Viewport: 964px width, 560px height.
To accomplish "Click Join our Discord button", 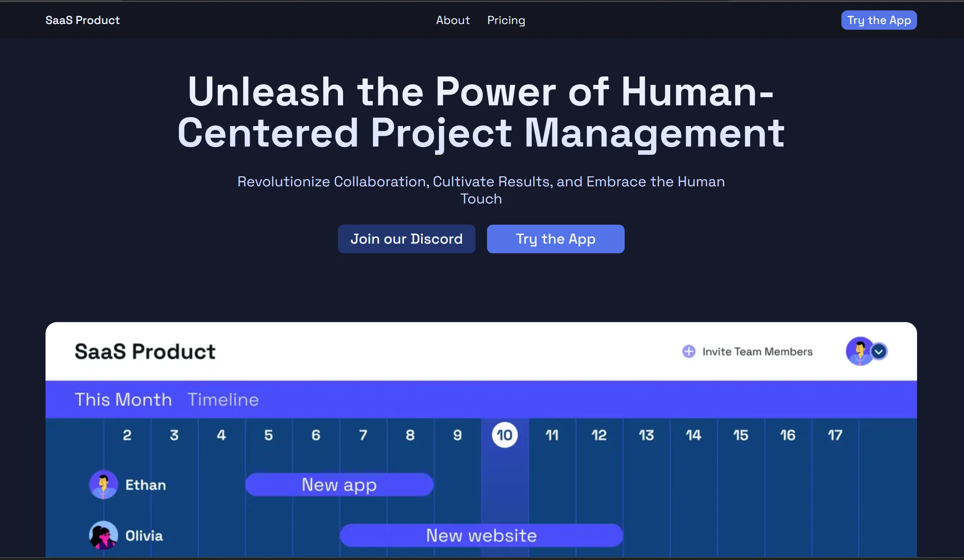I will [406, 239].
